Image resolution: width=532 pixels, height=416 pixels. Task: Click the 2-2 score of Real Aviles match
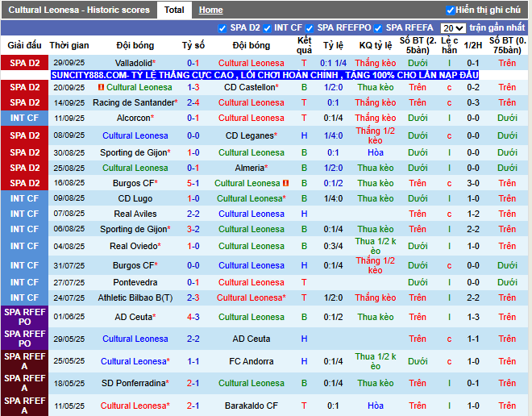coord(193,214)
